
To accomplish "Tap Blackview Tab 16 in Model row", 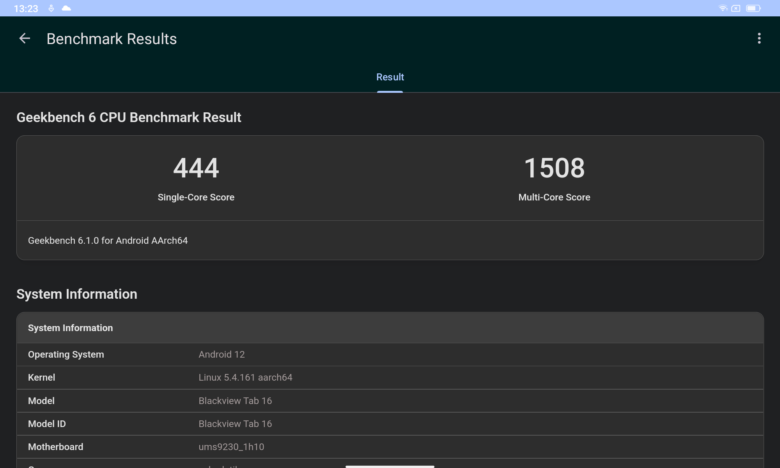I will (x=235, y=401).
